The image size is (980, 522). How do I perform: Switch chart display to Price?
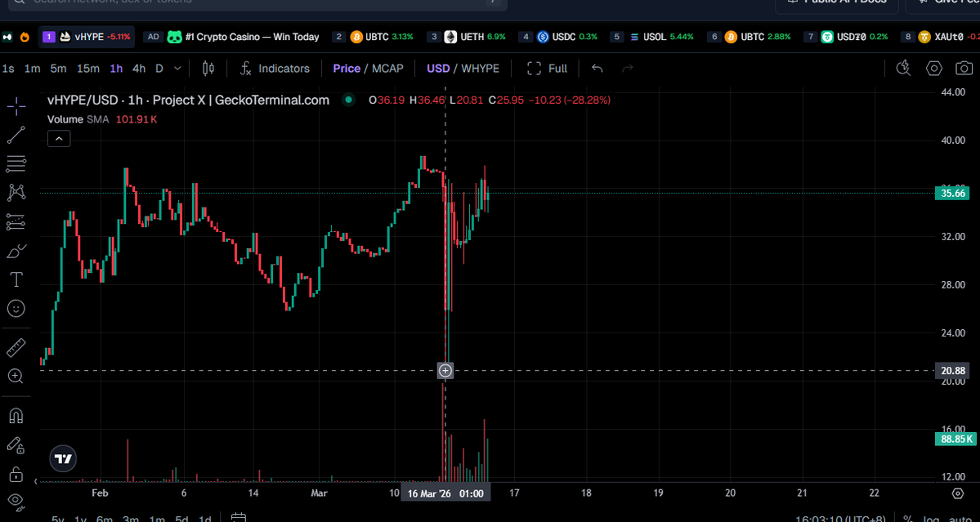pyautogui.click(x=347, y=69)
